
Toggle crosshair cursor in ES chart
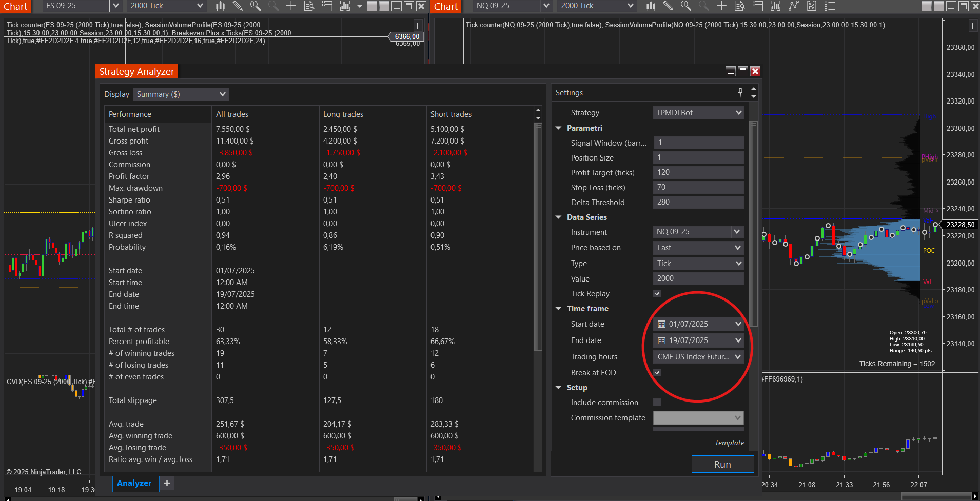click(291, 6)
